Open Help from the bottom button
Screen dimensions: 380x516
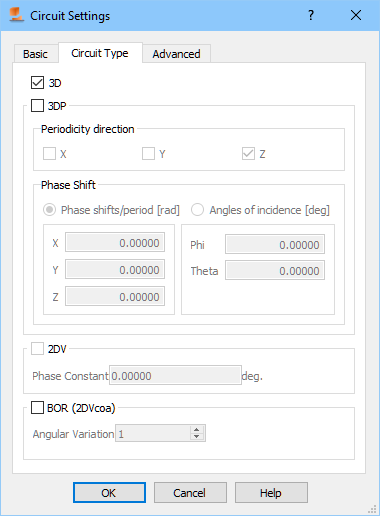271,492
